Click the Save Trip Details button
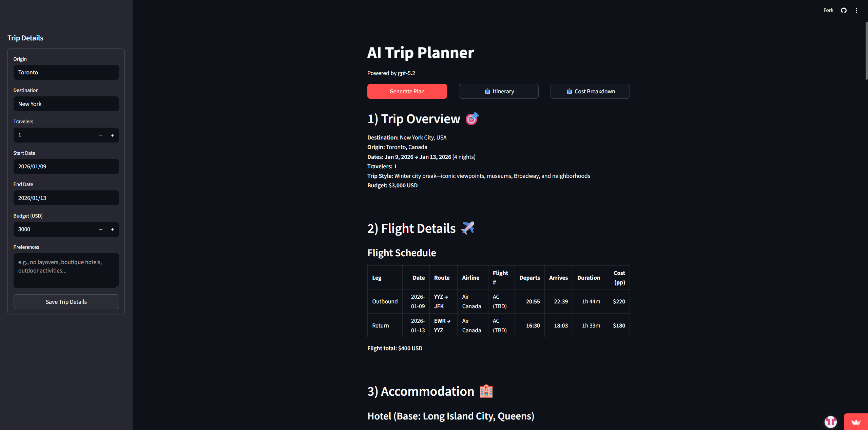The width and height of the screenshot is (868, 430). (x=66, y=302)
